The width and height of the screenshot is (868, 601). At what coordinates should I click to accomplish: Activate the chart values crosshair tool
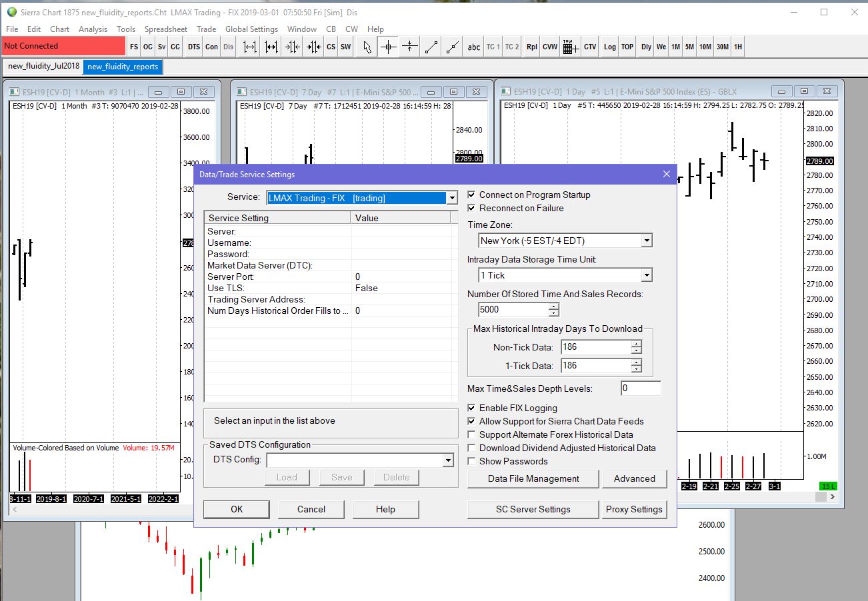[x=388, y=47]
